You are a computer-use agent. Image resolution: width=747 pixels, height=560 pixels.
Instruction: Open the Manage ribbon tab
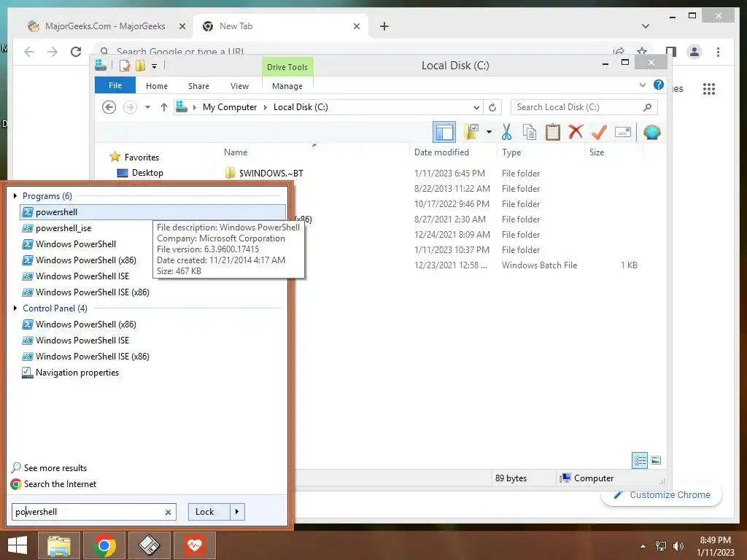287,86
